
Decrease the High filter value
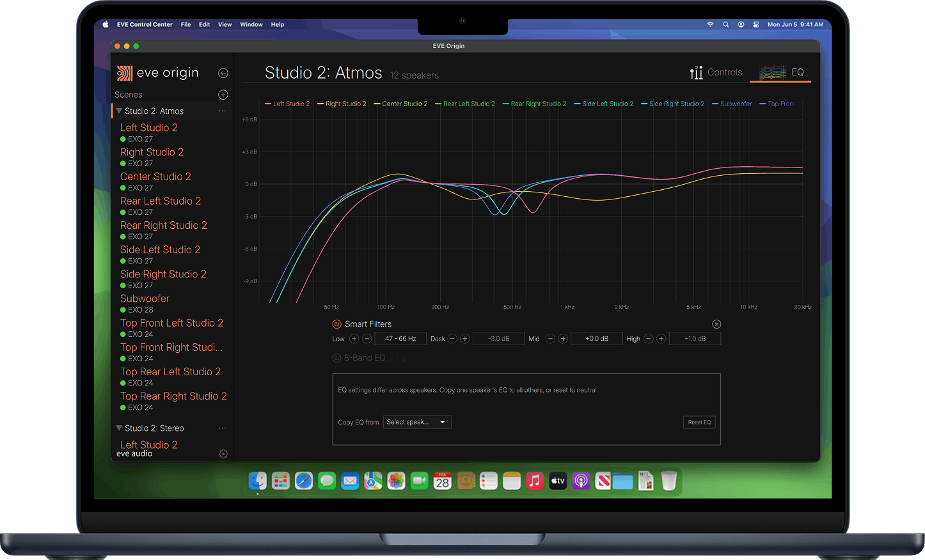click(649, 339)
